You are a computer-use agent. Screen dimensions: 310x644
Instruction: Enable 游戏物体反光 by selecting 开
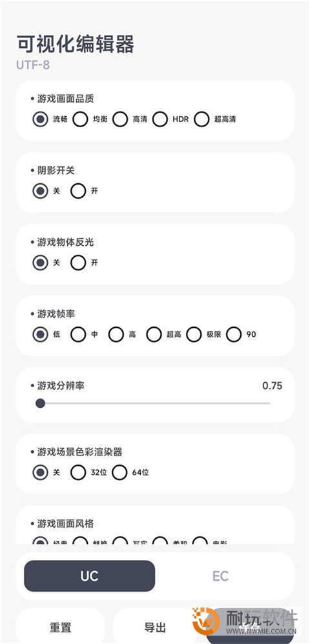(x=78, y=263)
